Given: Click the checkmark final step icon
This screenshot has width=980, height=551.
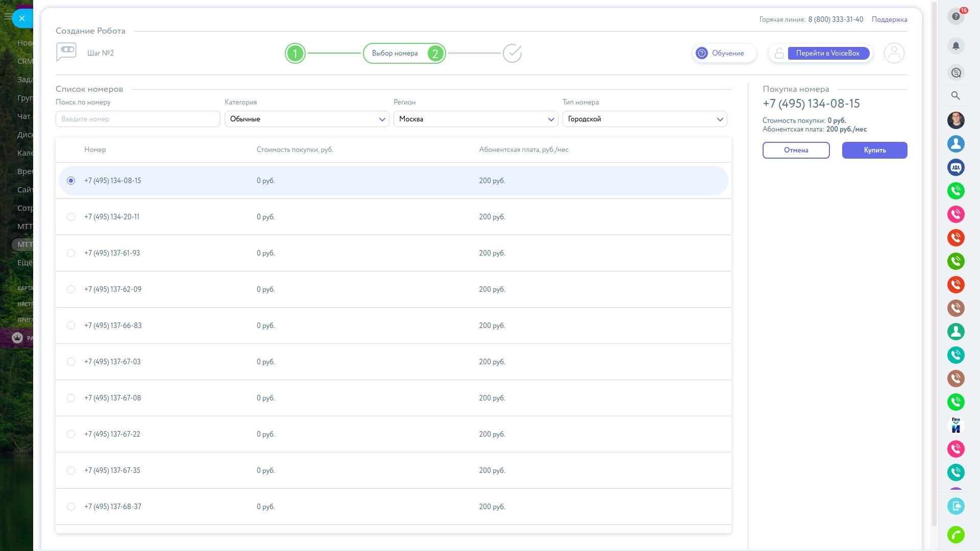Looking at the screenshot, I should [512, 53].
